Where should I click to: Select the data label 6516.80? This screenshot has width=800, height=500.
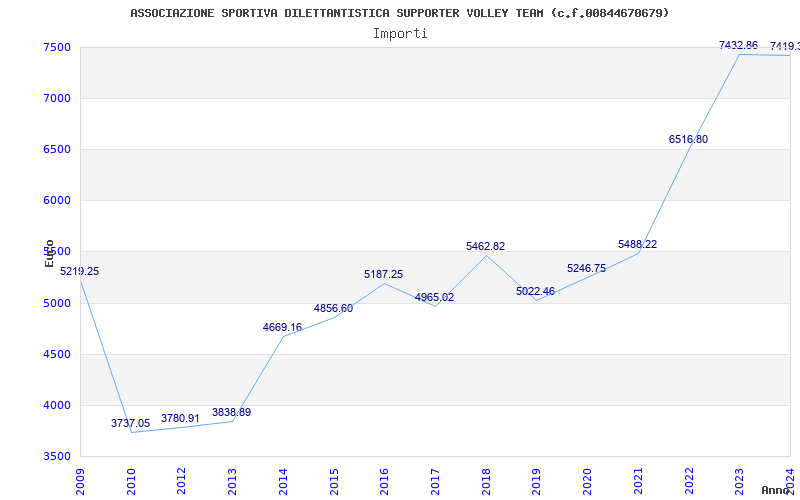click(688, 139)
